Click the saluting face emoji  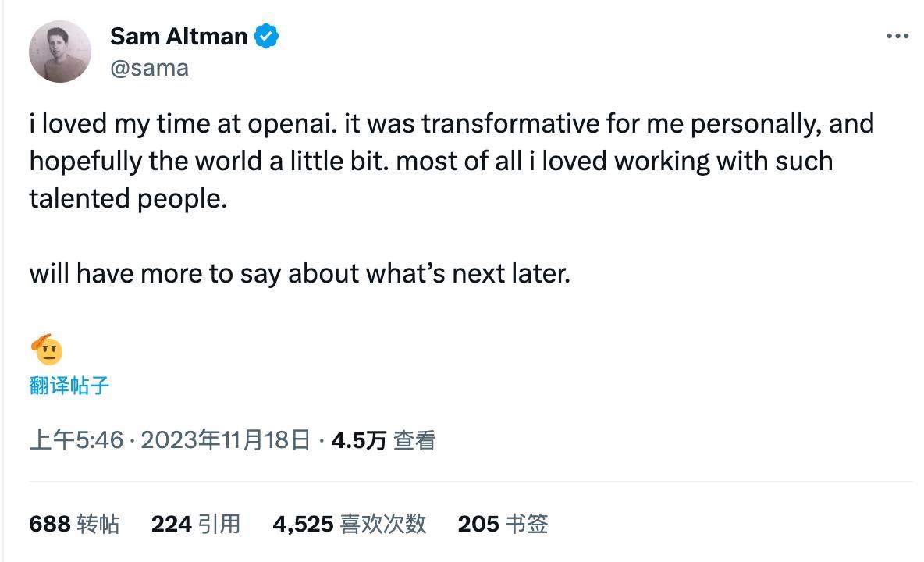[48, 349]
